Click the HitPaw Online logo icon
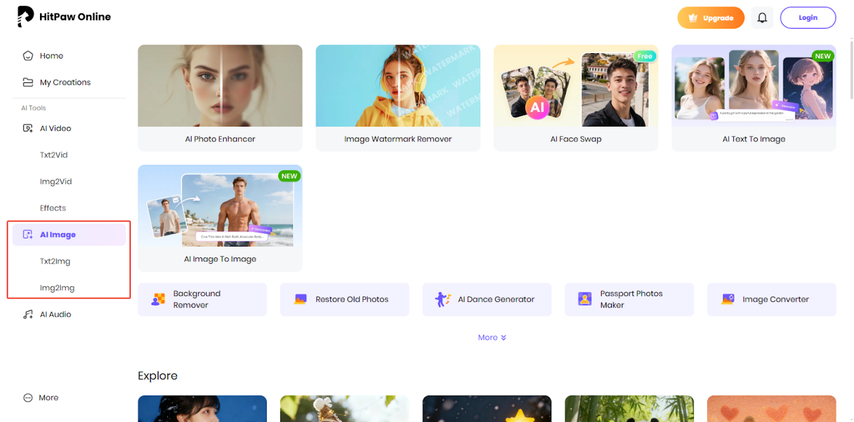This screenshot has height=422, width=854. [25, 17]
